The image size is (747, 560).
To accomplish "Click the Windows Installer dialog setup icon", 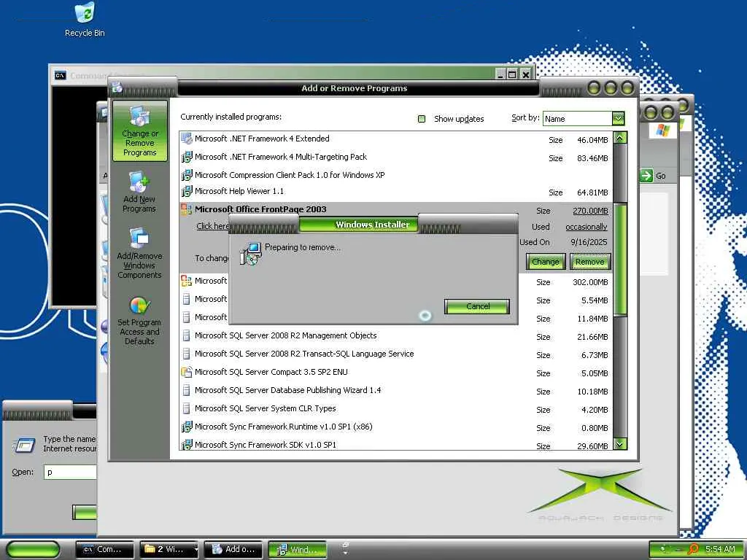I will [x=251, y=253].
